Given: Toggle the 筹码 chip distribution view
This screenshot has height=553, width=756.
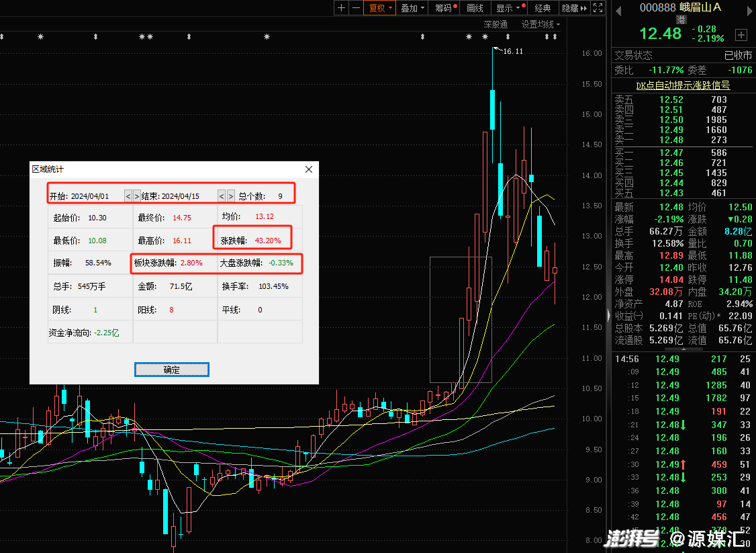Looking at the screenshot, I should point(444,8).
